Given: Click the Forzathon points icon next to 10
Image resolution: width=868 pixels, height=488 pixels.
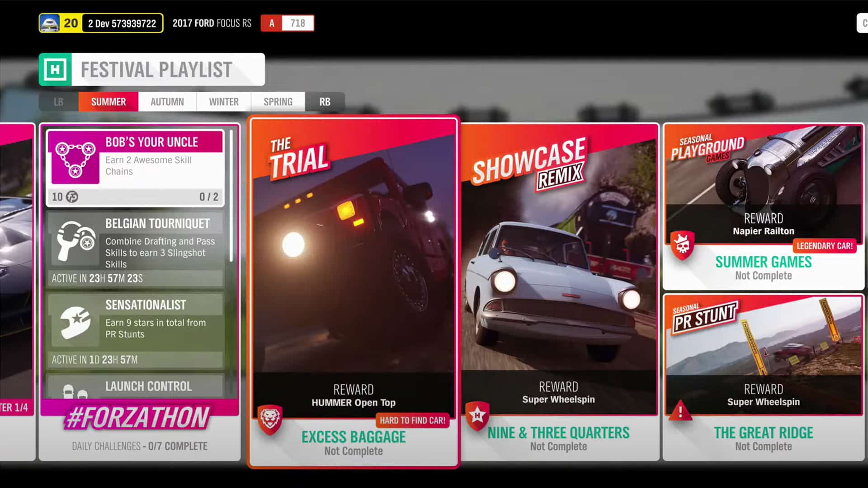Looking at the screenshot, I should (x=72, y=197).
